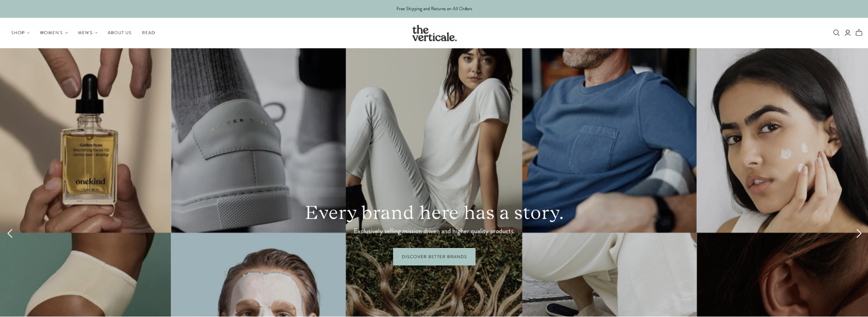
Task: Select the cream underwear photo tile
Action: (x=86, y=275)
